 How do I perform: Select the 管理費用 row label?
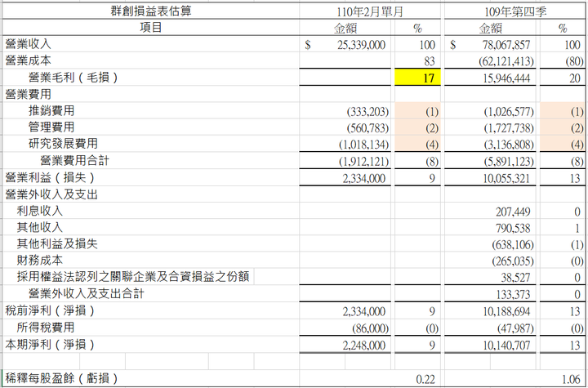(x=51, y=127)
